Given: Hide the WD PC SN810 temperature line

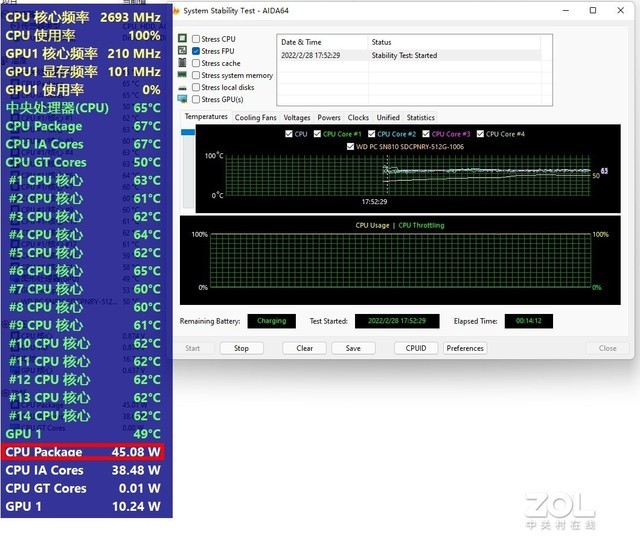Looking at the screenshot, I should pyautogui.click(x=350, y=146).
